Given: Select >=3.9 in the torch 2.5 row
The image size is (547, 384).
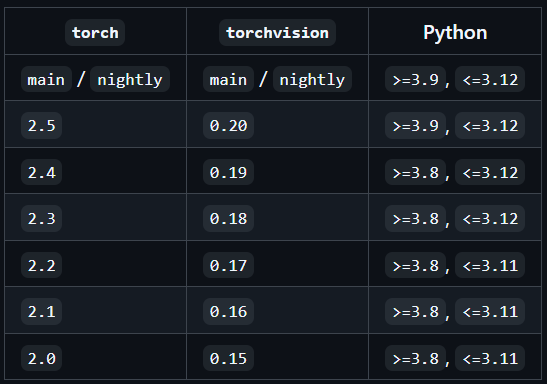Looking at the screenshot, I should tap(415, 126).
